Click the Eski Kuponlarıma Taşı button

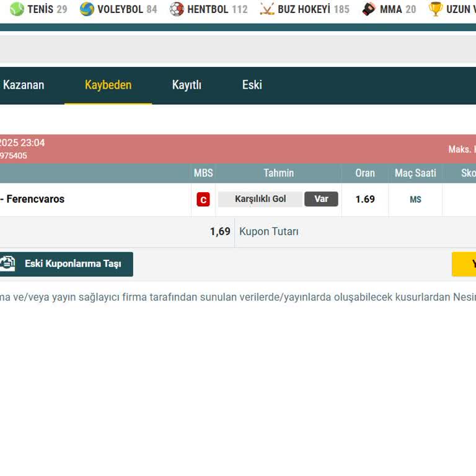66,264
